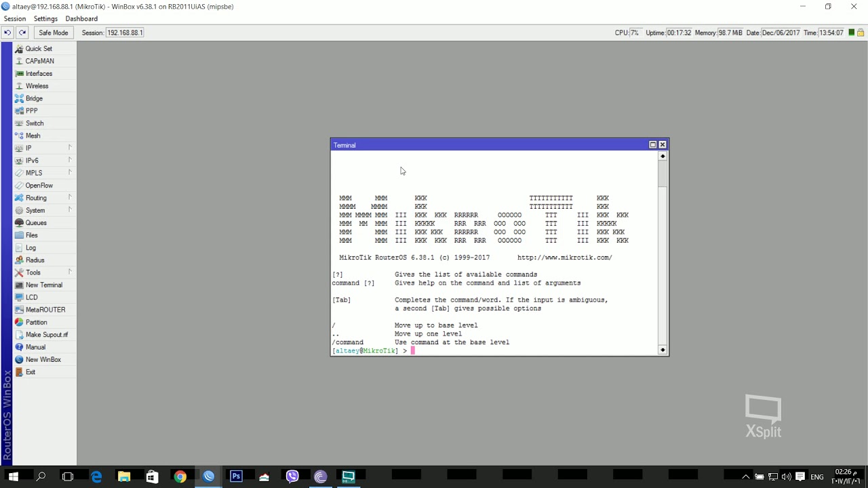Open the Settings menu
Image resolution: width=868 pixels, height=488 pixels.
[x=45, y=19]
